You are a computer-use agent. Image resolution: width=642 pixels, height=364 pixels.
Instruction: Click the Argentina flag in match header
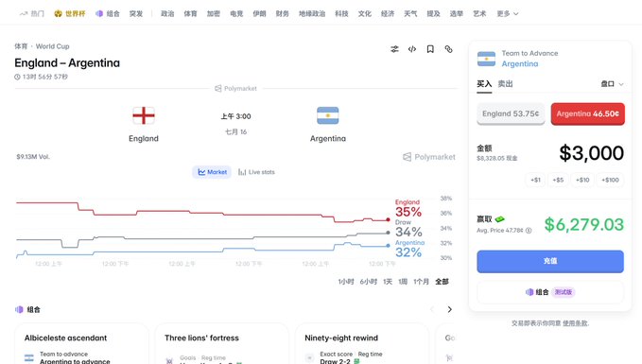[327, 115]
